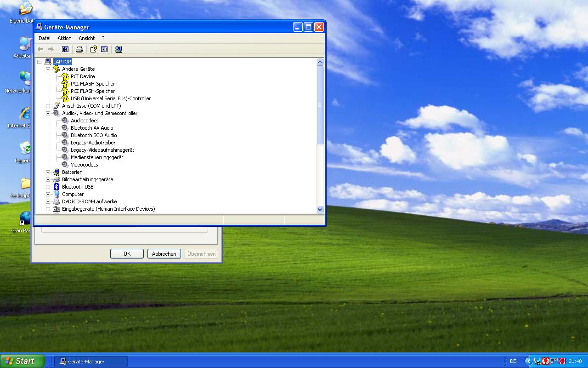Open the Internet Explorer desktop icon
Image resolution: width=588 pixels, height=368 pixels.
click(x=25, y=114)
